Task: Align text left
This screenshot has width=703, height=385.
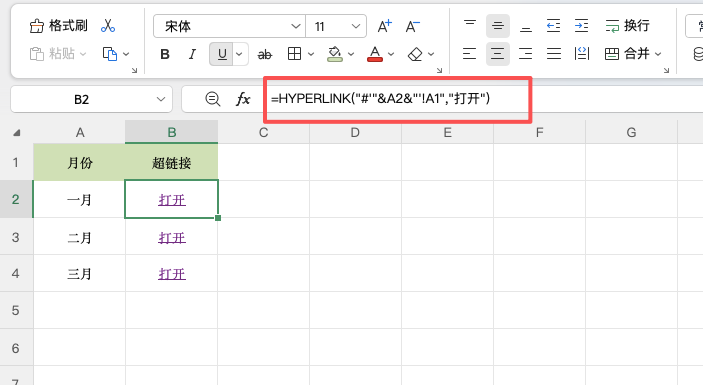Action: (x=469, y=54)
